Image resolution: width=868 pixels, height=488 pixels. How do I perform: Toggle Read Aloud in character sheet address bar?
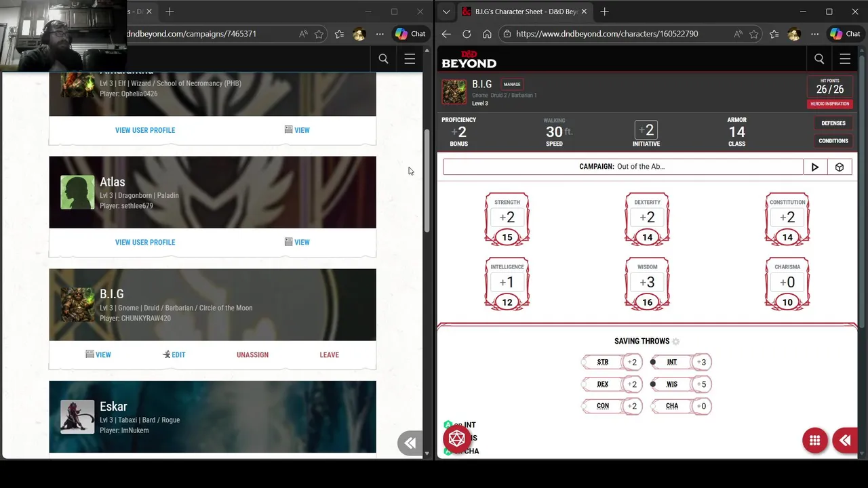737,34
